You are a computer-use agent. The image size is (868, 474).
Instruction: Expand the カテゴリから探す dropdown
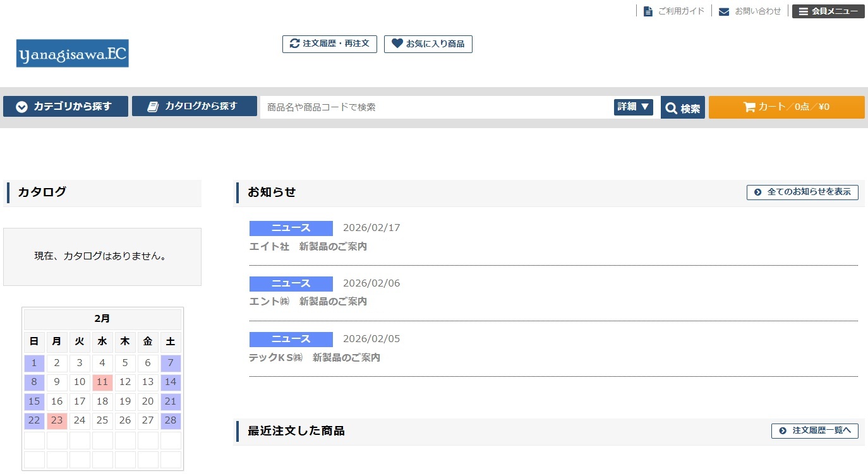point(66,107)
